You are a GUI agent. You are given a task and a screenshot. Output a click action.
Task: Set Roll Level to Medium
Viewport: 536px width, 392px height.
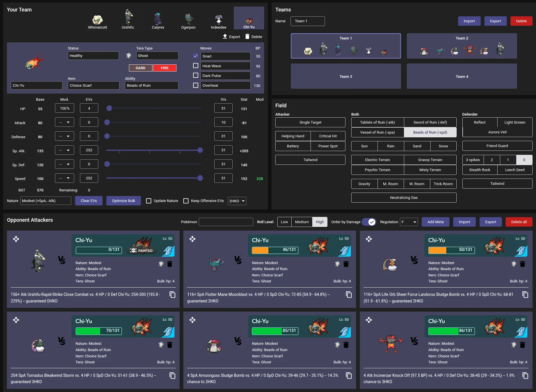click(x=302, y=222)
